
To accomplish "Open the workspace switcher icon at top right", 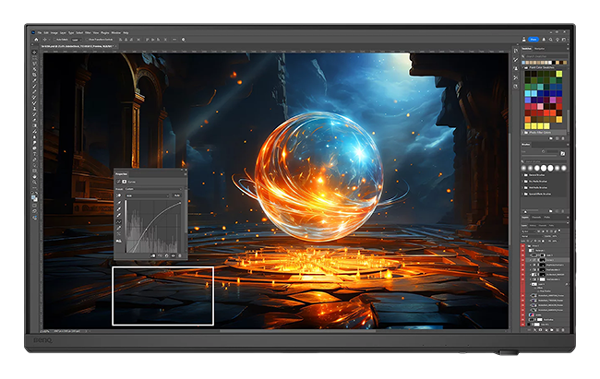I will [564, 39].
